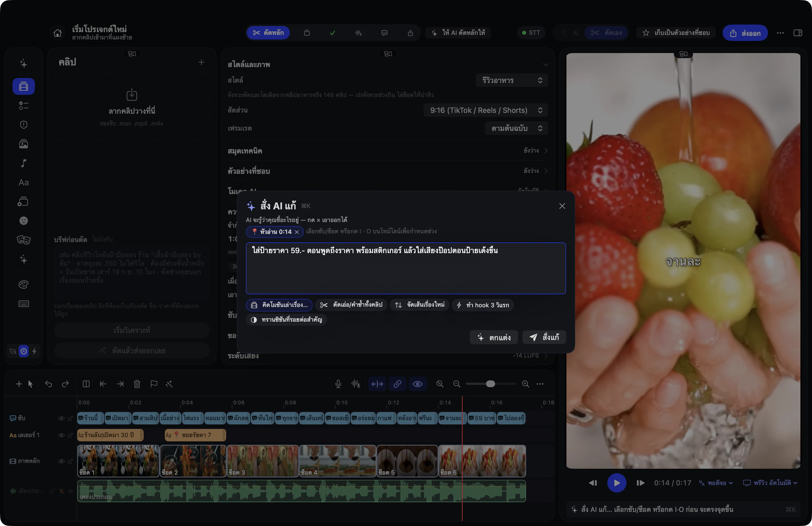Click the trash delete icon in timeline toolbar
The width and height of the screenshot is (812, 526).
(137, 384)
